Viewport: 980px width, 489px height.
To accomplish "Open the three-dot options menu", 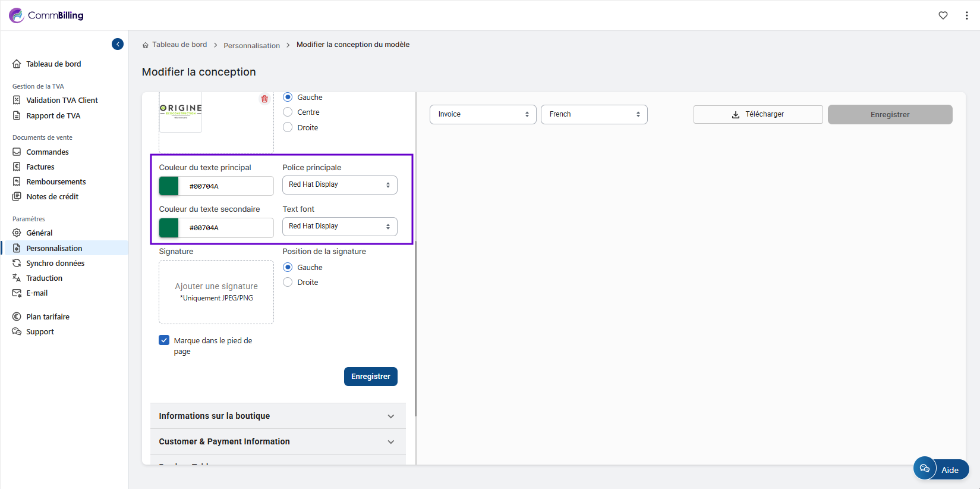I will click(966, 15).
